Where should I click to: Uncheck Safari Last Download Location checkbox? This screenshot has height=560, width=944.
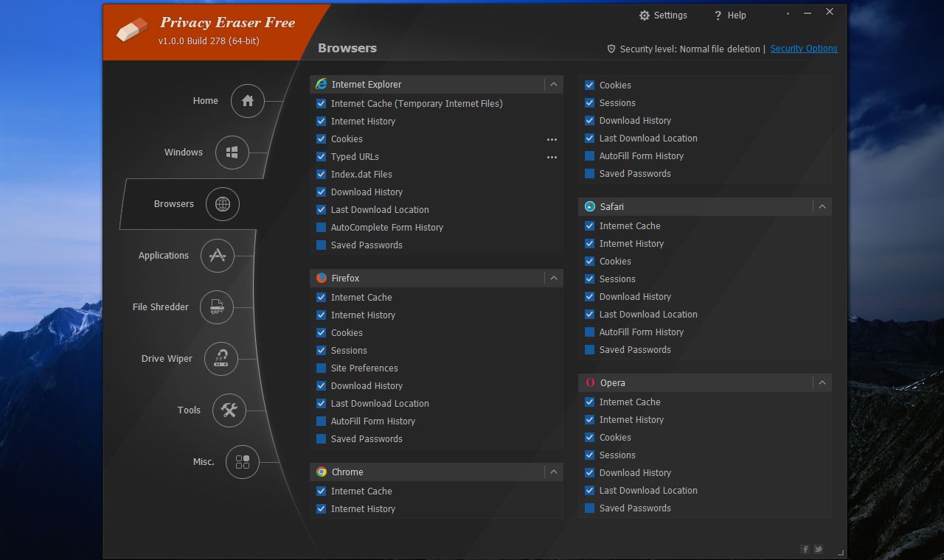pyautogui.click(x=589, y=314)
